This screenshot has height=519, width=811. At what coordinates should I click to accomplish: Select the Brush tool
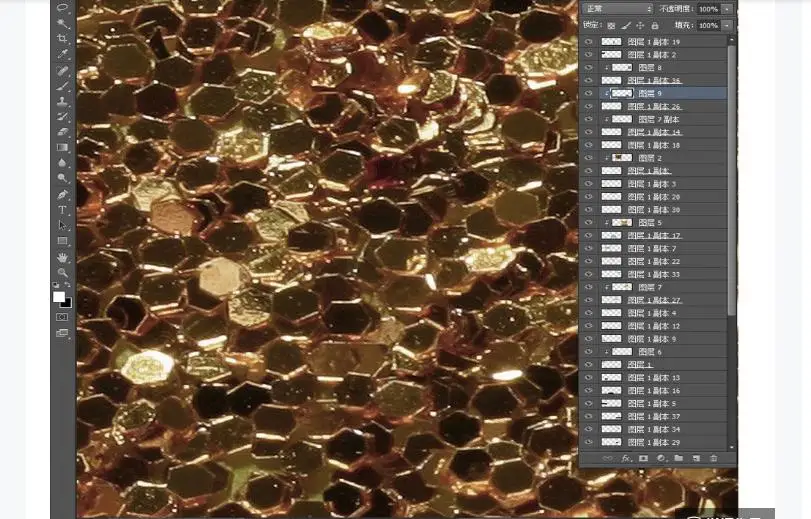click(62, 86)
